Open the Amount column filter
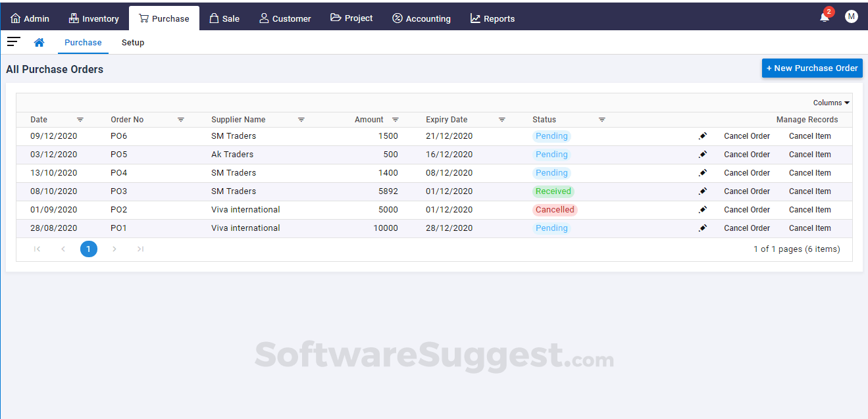 pos(396,120)
